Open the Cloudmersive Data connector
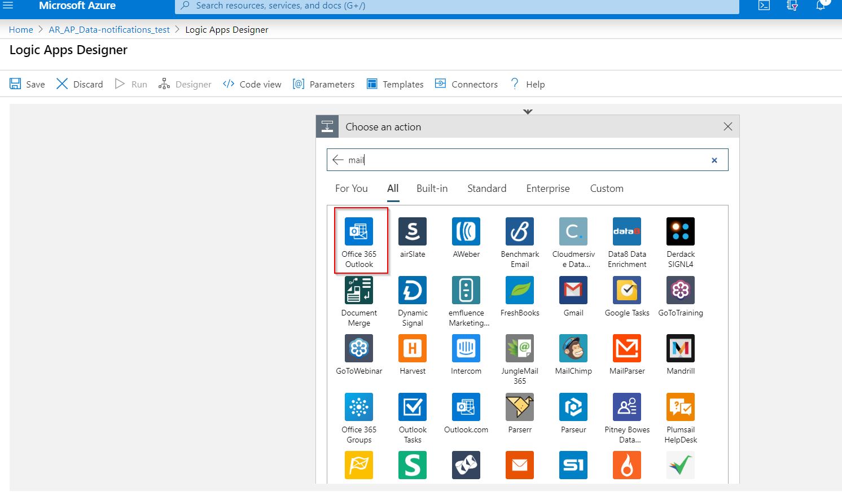 tap(573, 242)
